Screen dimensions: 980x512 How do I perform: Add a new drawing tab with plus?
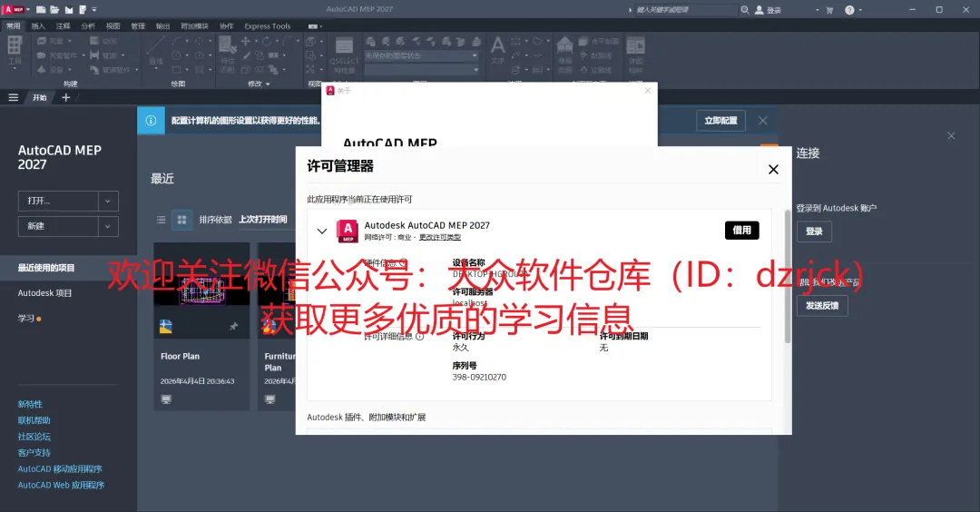click(65, 97)
